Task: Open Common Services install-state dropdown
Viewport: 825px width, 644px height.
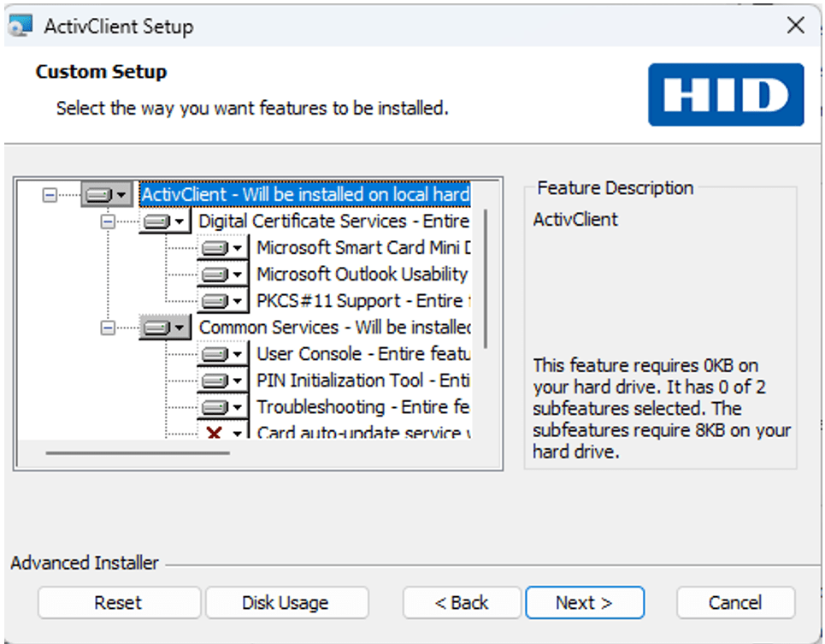Action: (x=165, y=328)
